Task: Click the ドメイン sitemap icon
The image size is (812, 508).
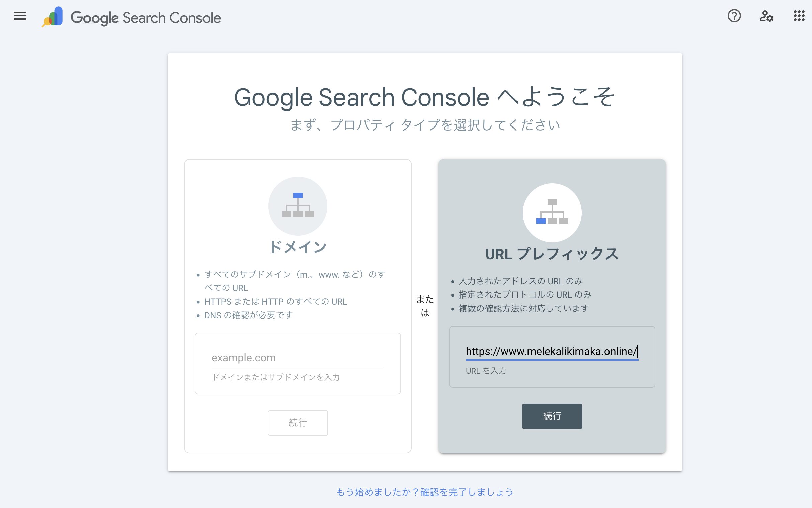Action: (x=298, y=205)
